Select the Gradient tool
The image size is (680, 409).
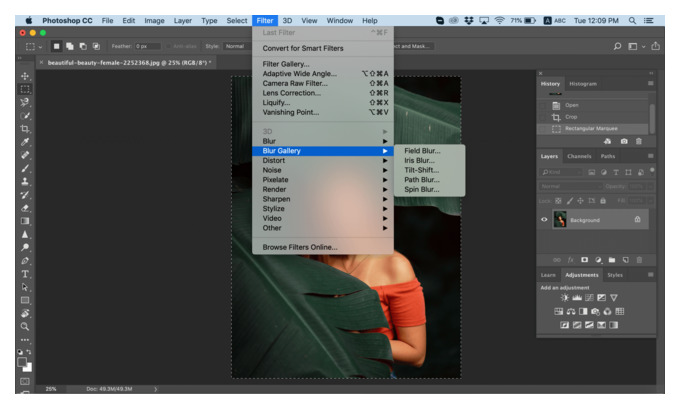pyautogui.click(x=25, y=221)
